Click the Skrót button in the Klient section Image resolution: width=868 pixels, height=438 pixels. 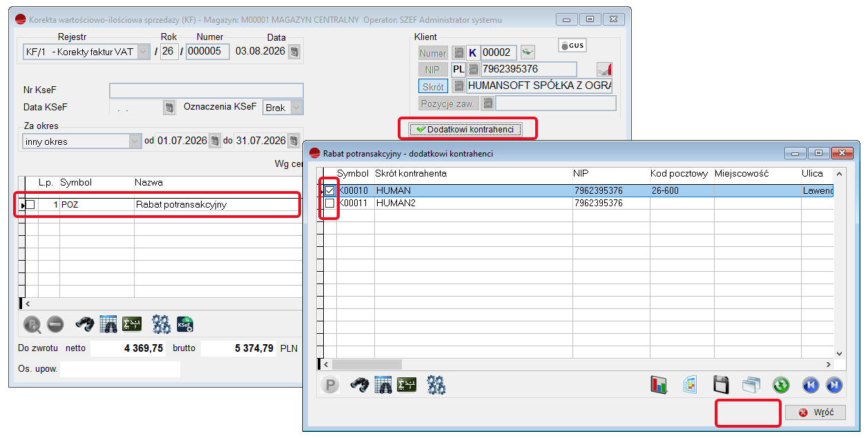(x=433, y=87)
